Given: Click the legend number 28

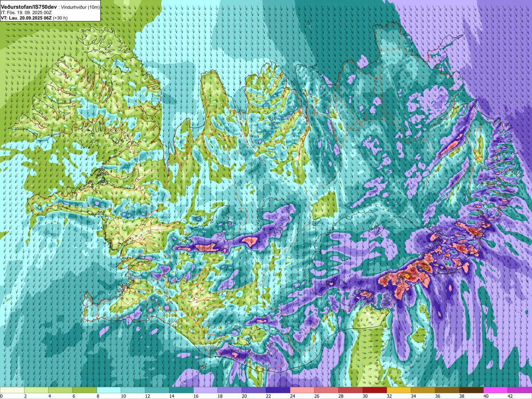Looking at the screenshot, I should [341, 397].
